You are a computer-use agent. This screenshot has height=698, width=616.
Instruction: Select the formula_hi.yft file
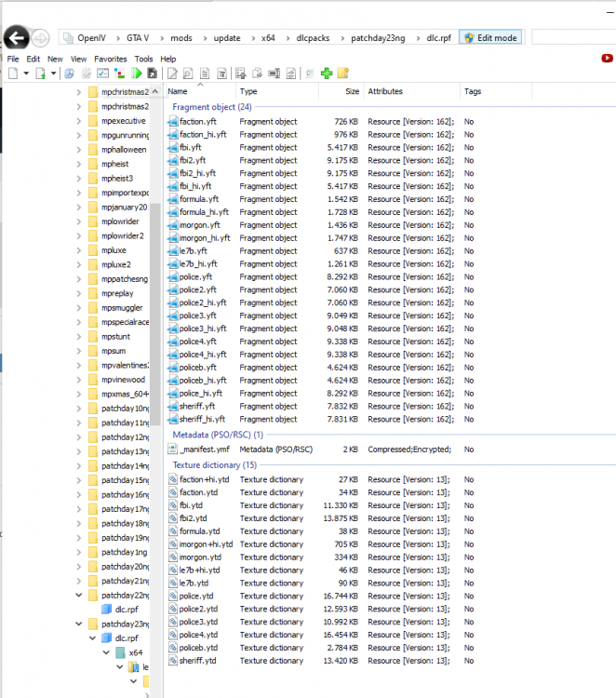coord(204,212)
